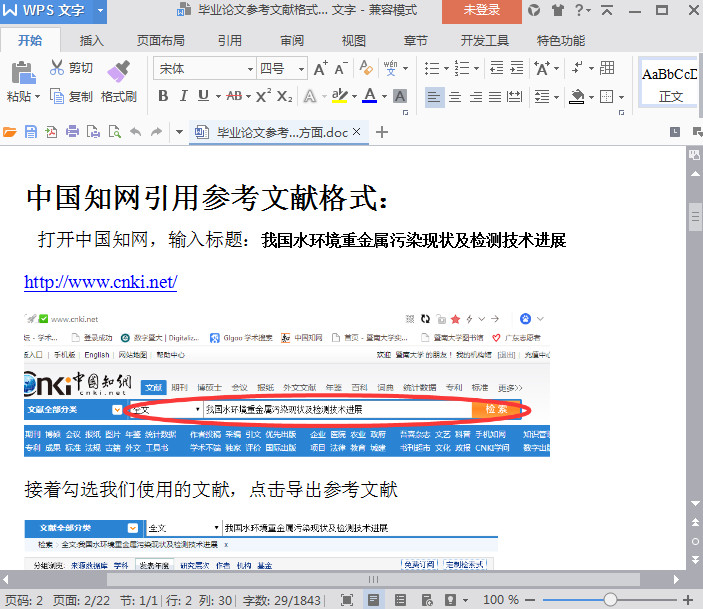The width and height of the screenshot is (703, 609).
Task: Open the http://www.cnki.net/ hyperlink
Action: pos(100,282)
